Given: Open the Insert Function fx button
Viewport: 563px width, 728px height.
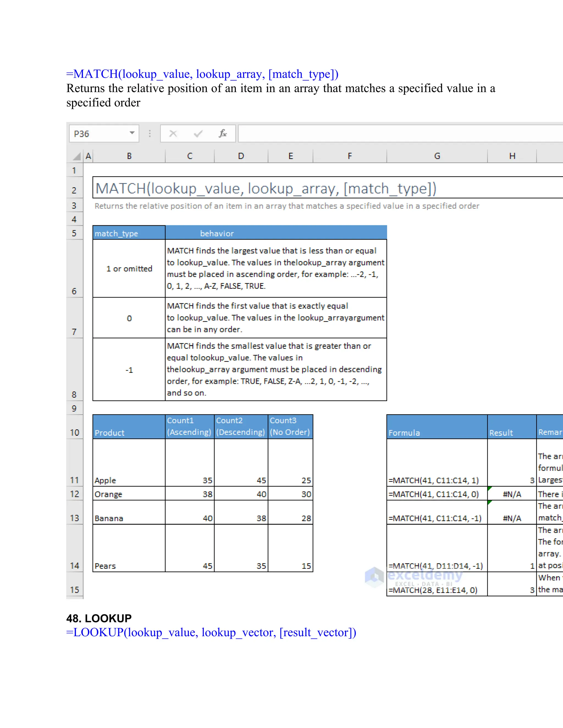Looking at the screenshot, I should (x=223, y=134).
